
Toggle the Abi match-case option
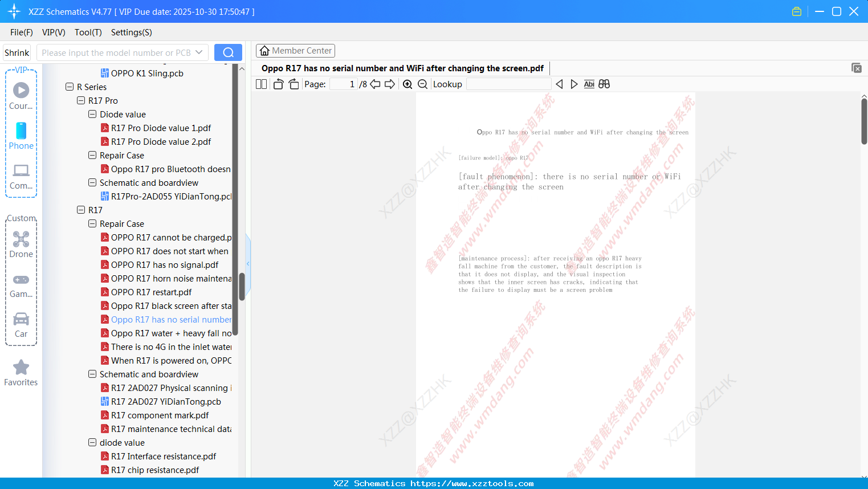click(x=589, y=84)
